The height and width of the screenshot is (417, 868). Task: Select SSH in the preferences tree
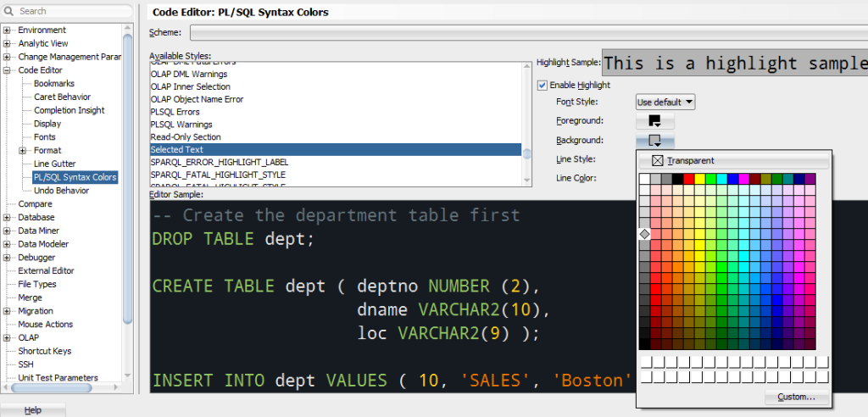coord(25,364)
